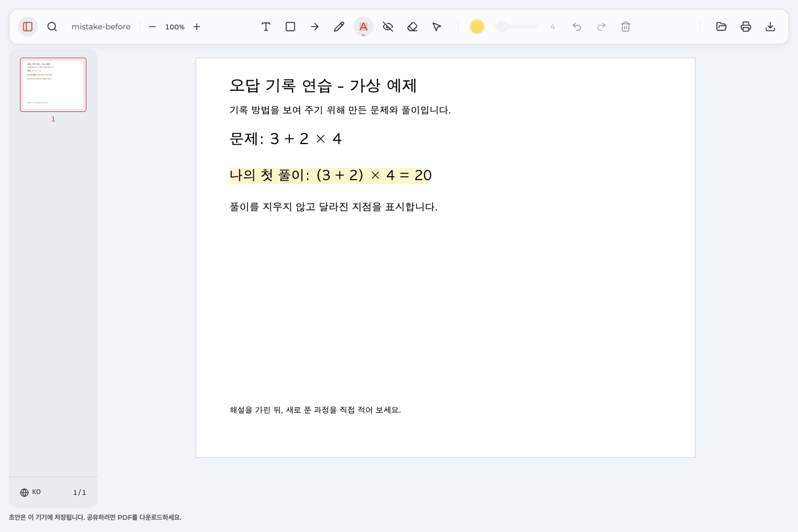Click the Redo arrow
798x532 pixels.
point(601,27)
